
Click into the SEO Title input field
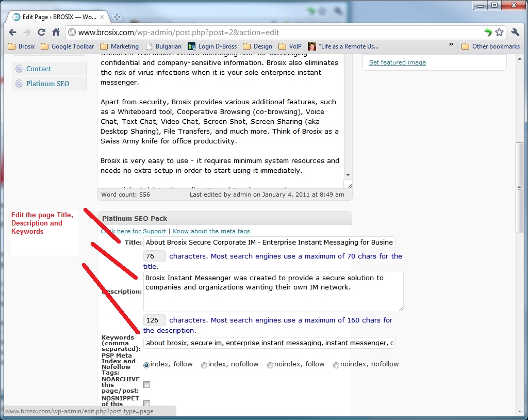[269, 243]
